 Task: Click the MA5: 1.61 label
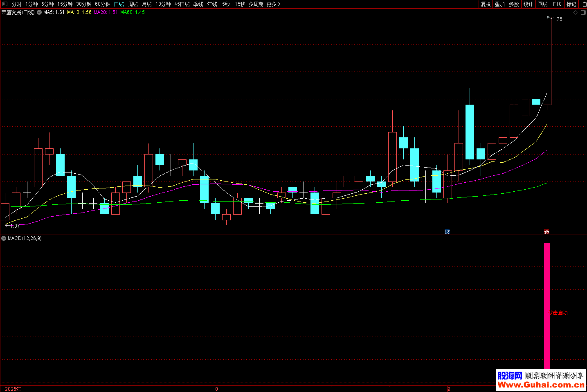pos(54,13)
